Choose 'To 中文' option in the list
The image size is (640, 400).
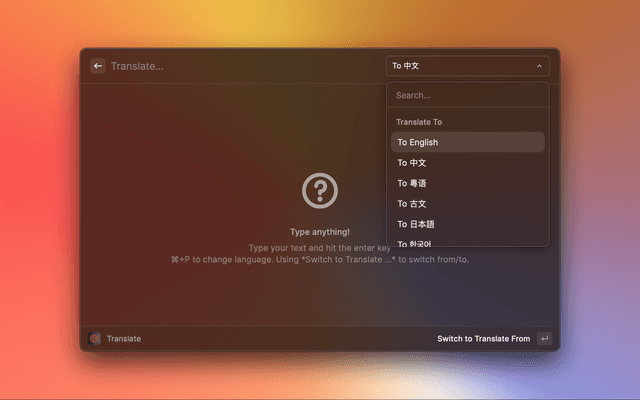[x=467, y=163]
